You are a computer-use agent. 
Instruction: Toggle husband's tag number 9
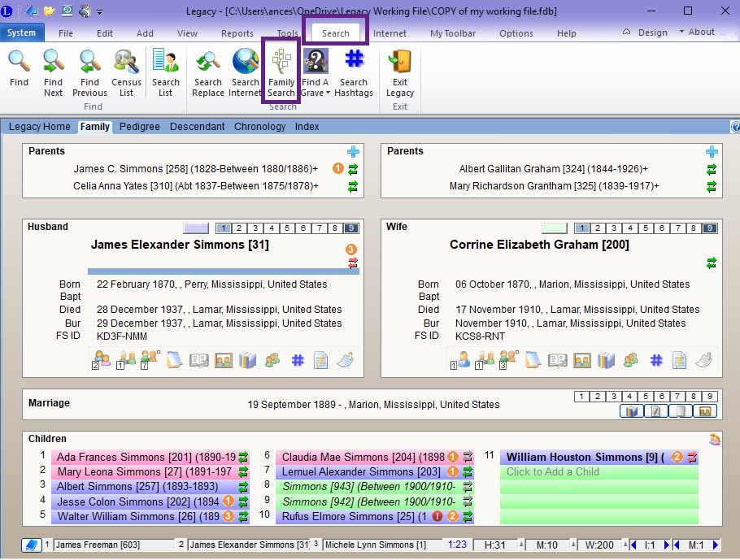[x=350, y=228]
